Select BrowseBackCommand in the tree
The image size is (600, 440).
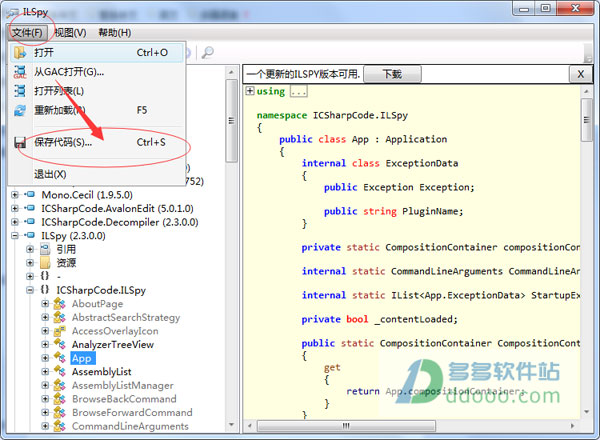(x=124, y=399)
